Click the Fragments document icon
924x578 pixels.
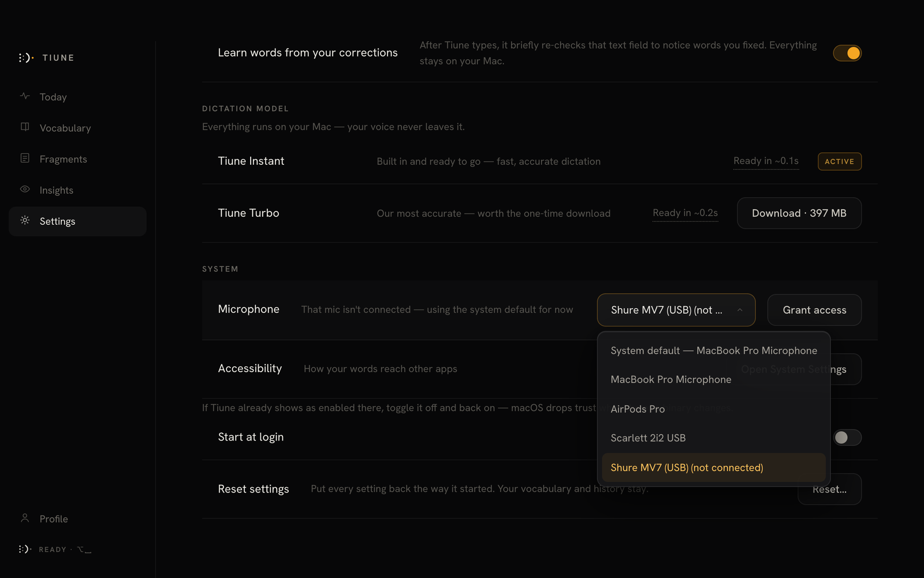25,158
